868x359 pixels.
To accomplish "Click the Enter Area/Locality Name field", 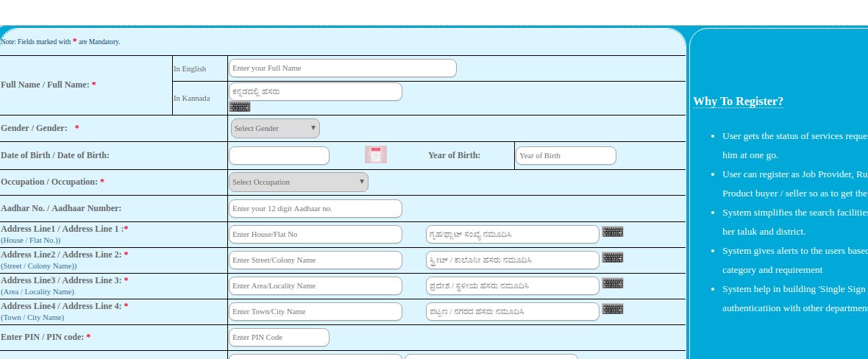I will 315,286.
